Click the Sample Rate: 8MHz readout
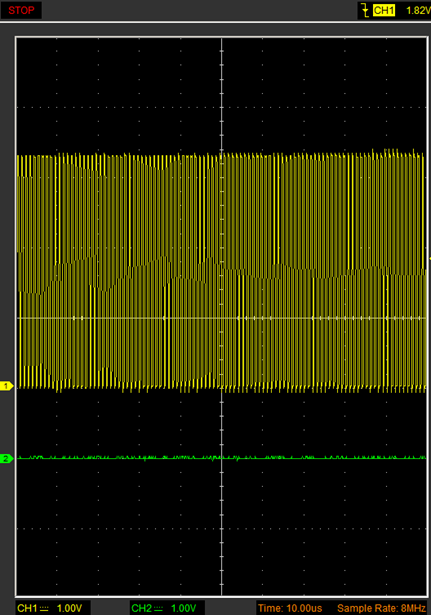Image resolution: width=431 pixels, height=615 pixels. (382, 608)
